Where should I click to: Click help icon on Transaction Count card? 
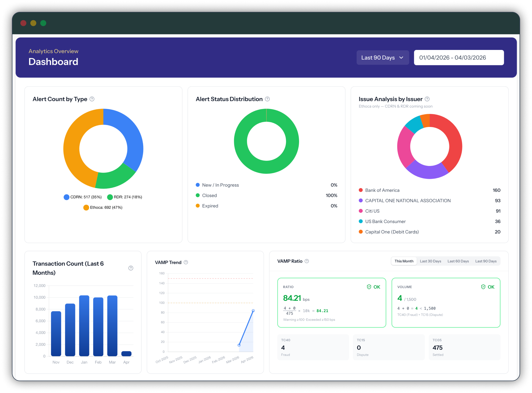coord(131,268)
